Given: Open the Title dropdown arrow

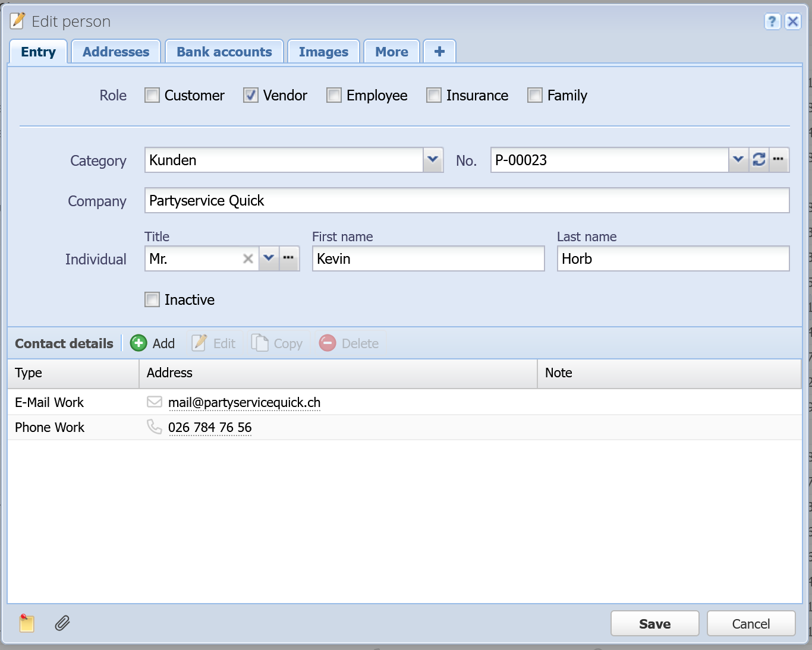Looking at the screenshot, I should pos(269,258).
